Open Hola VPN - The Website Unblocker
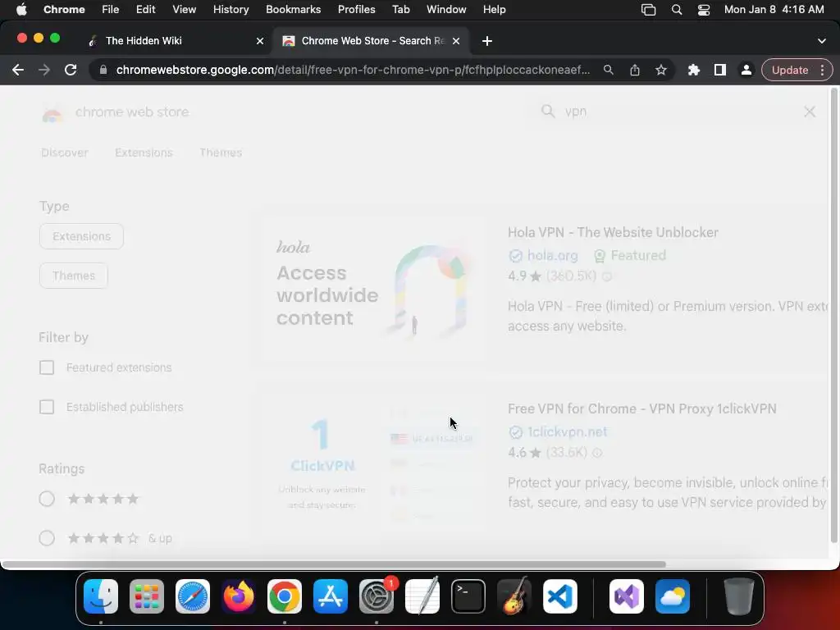This screenshot has height=630, width=840. click(x=613, y=232)
